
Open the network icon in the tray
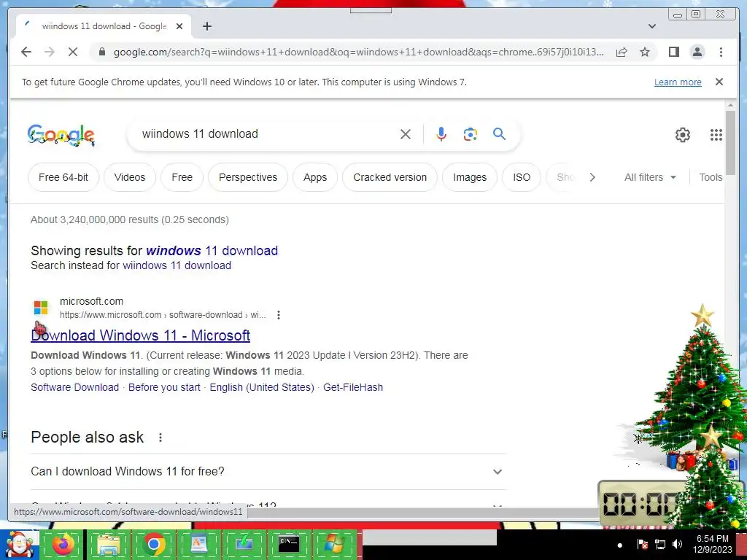pyautogui.click(x=659, y=544)
